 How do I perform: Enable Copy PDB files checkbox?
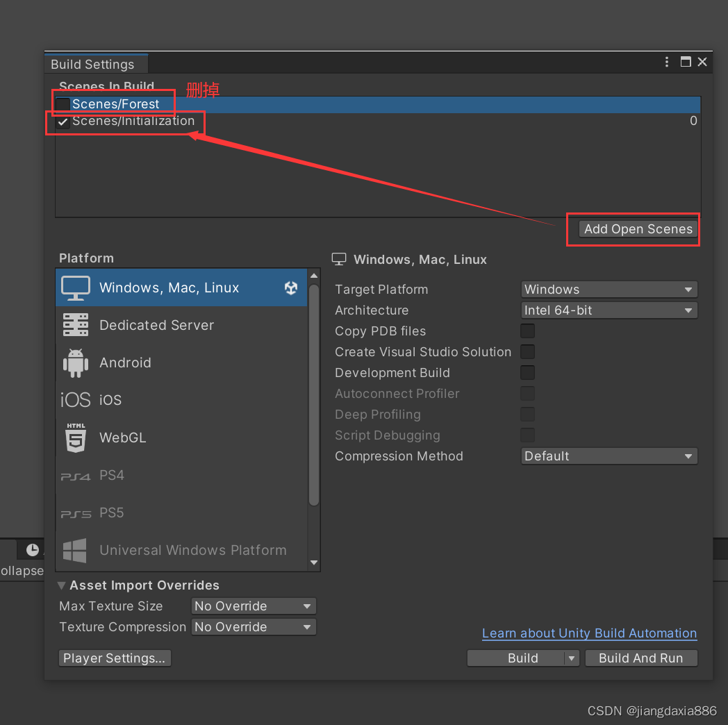click(x=527, y=331)
